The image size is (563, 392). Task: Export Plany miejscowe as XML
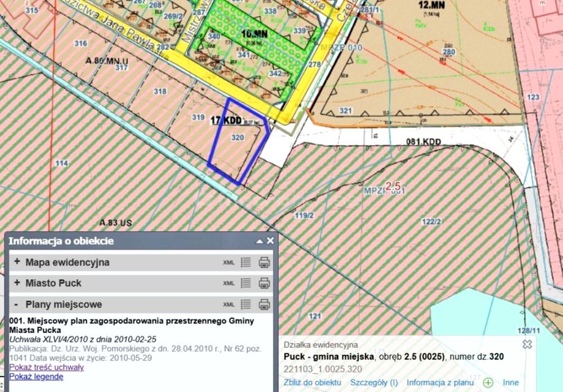tap(229, 305)
